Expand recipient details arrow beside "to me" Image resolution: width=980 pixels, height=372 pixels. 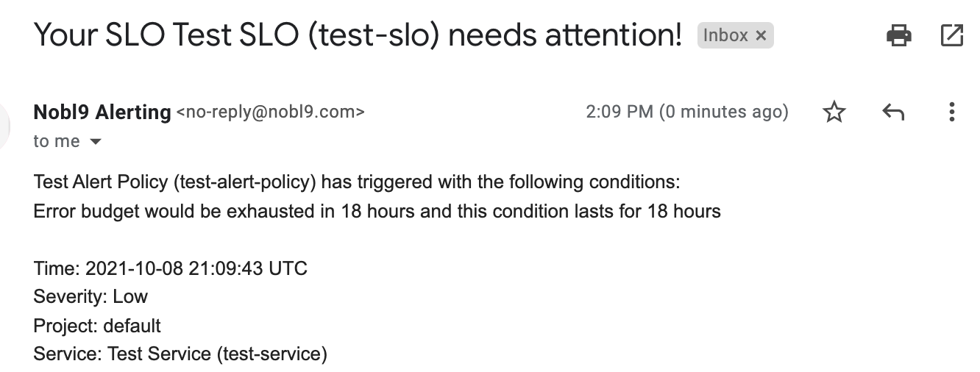point(96,142)
